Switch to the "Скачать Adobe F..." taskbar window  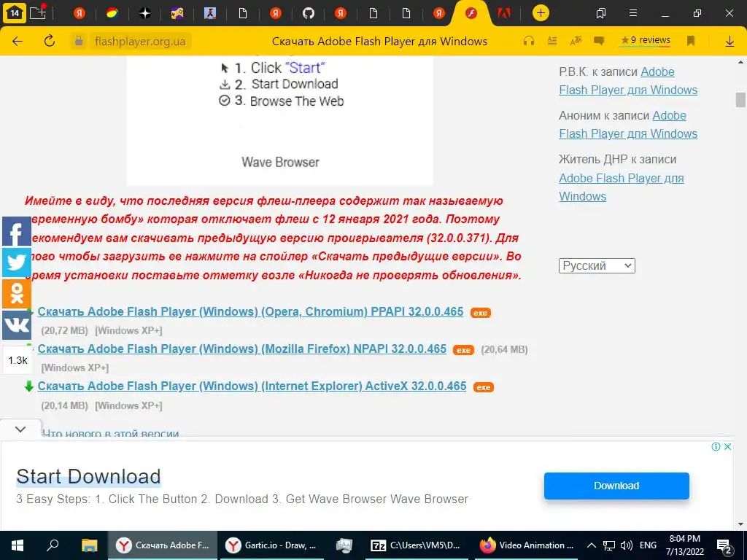163,545
